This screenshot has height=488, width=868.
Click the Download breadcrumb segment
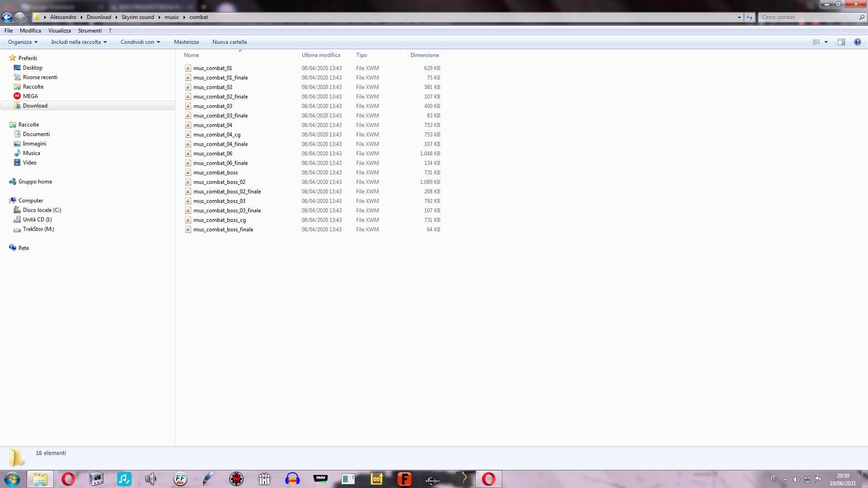coord(99,17)
